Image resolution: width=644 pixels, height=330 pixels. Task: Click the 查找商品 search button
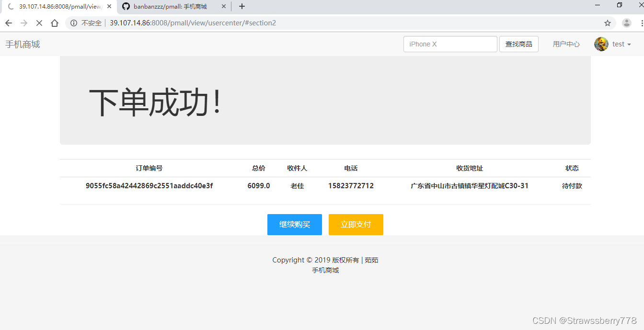pos(519,44)
